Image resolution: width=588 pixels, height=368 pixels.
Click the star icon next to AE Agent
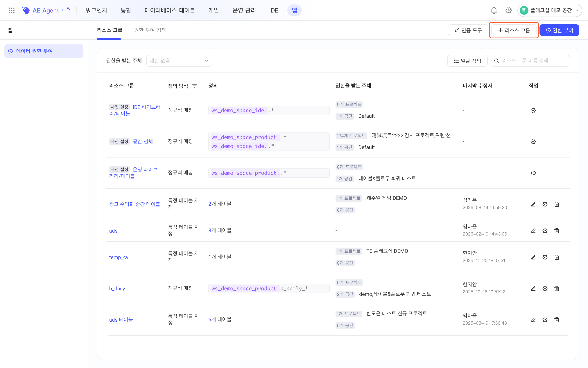point(68,8)
